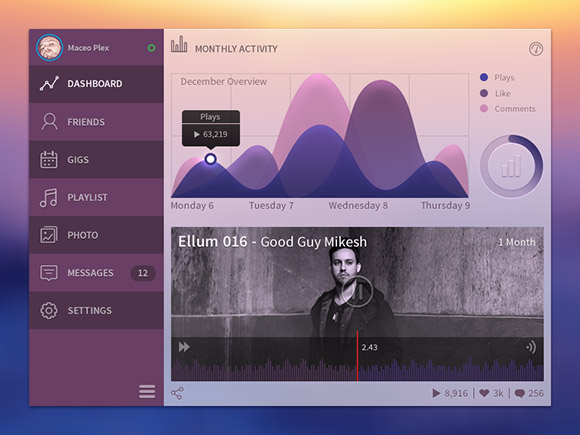Click the December Overview label
The image size is (580, 435).
[x=224, y=81]
